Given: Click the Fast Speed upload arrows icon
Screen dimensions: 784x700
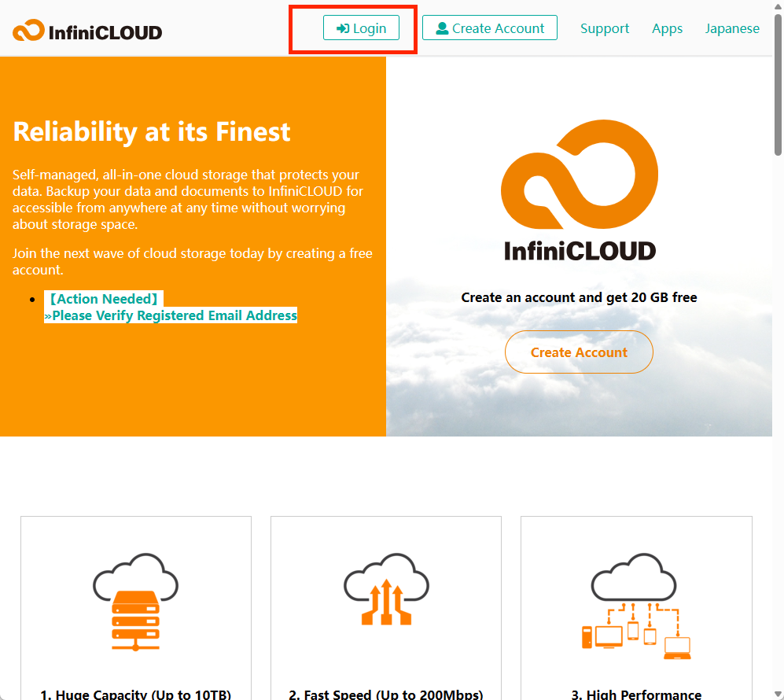Looking at the screenshot, I should click(x=386, y=589).
